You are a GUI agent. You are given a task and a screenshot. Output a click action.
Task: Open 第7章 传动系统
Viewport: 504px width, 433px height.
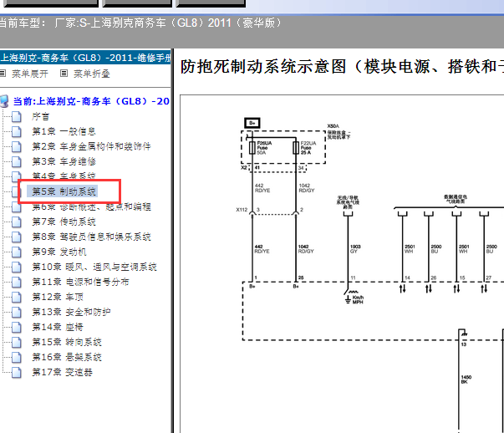point(64,222)
